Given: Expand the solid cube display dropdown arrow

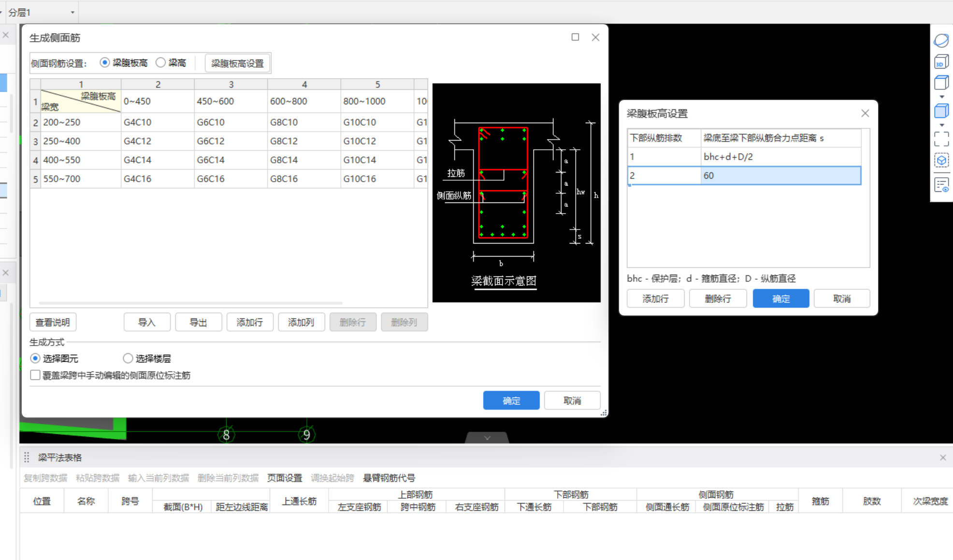Looking at the screenshot, I should pos(941,125).
